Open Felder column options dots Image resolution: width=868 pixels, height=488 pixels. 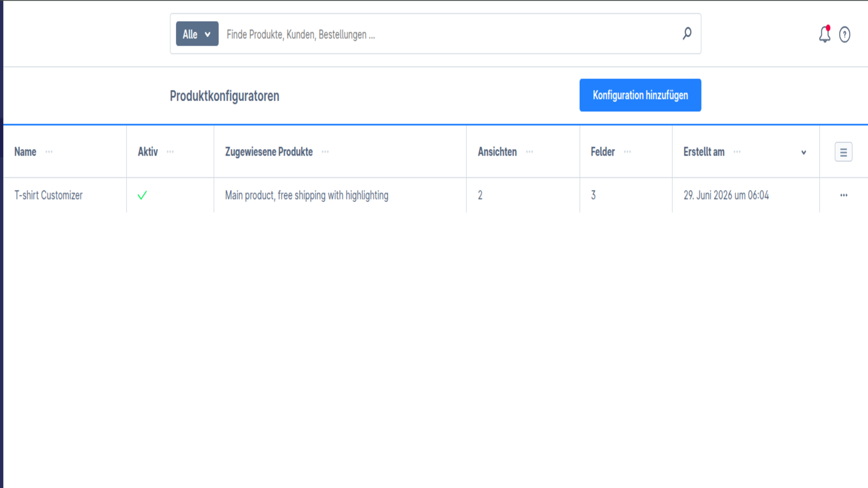pos(627,152)
